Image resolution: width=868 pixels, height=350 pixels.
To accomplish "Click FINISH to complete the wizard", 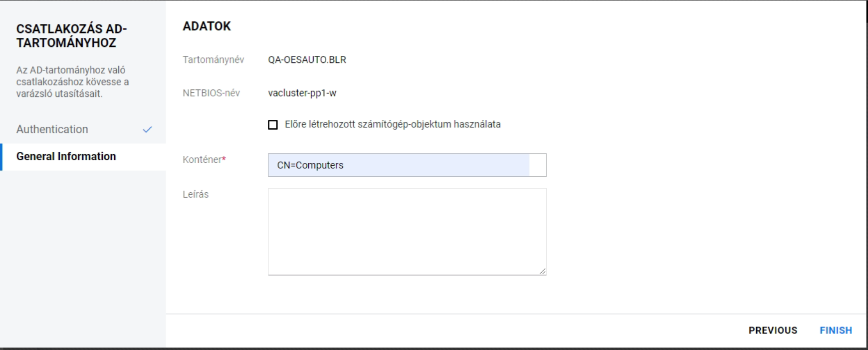I will (836, 331).
